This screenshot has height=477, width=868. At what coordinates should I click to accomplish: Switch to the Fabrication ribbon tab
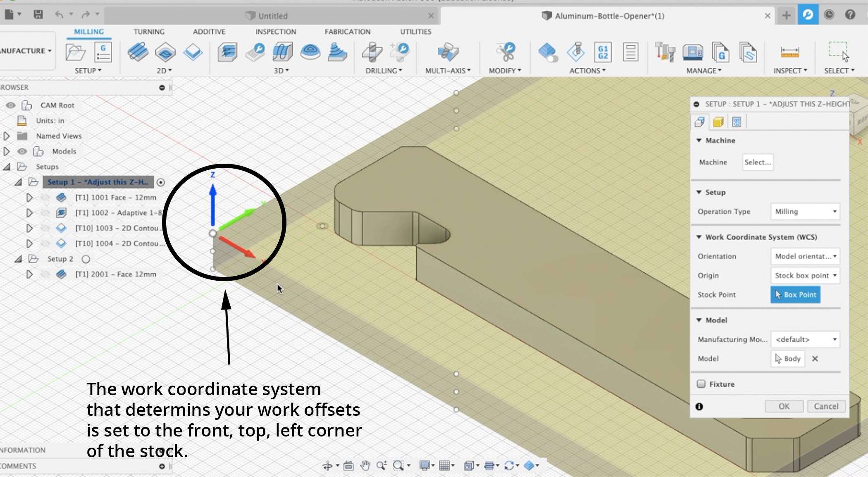tap(348, 32)
